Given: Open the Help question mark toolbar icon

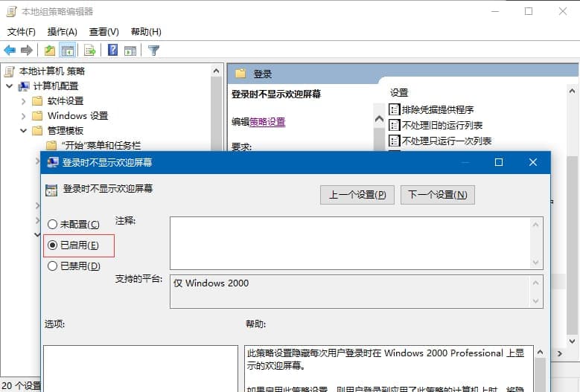Looking at the screenshot, I should (x=113, y=50).
